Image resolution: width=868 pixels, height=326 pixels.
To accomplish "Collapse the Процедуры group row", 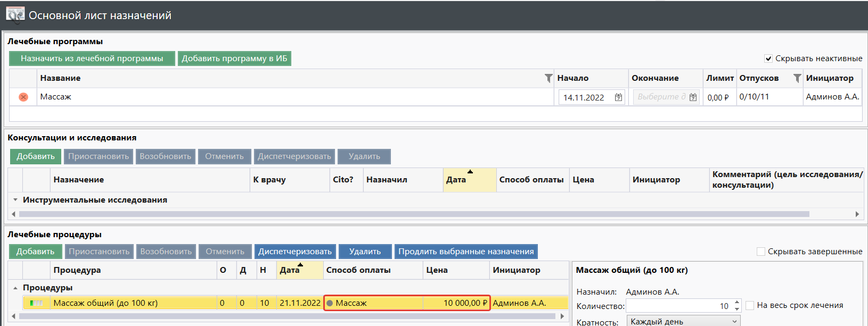I will point(15,288).
